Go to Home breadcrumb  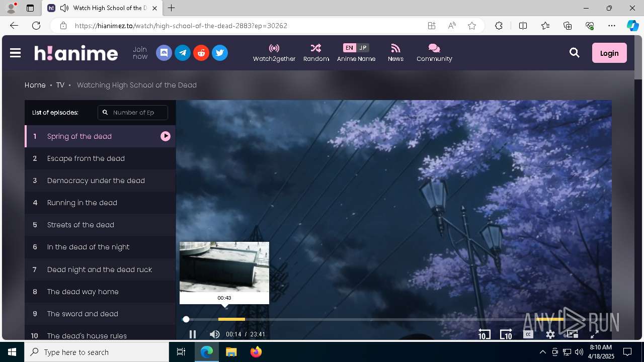pyautogui.click(x=35, y=85)
